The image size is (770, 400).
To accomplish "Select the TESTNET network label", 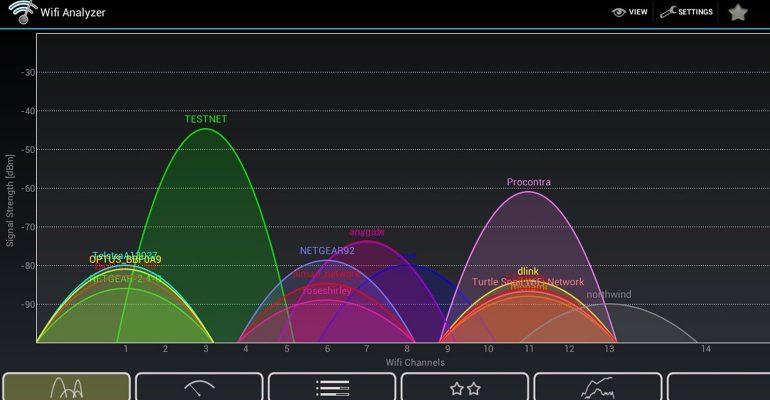I will click(206, 119).
